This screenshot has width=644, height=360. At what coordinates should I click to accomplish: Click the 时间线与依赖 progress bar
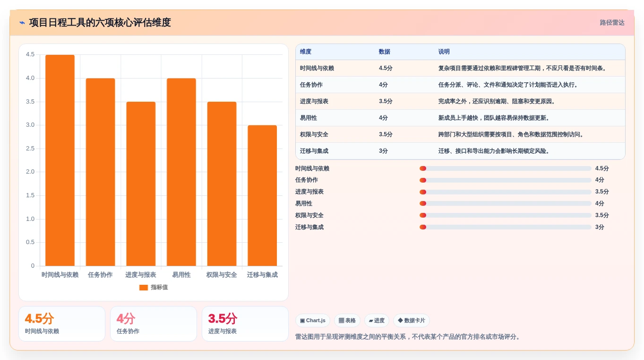click(505, 168)
